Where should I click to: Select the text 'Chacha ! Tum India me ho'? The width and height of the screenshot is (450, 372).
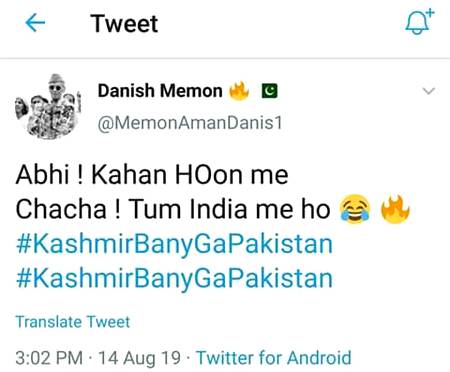(173, 209)
